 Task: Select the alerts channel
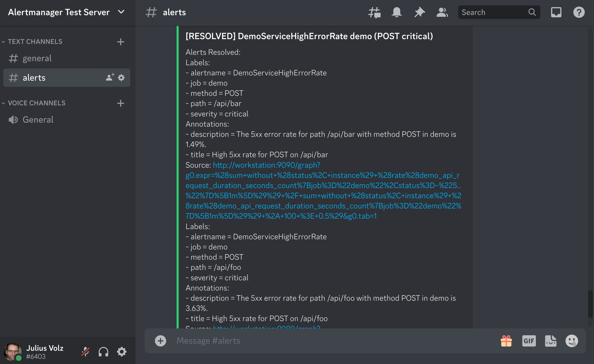(34, 78)
